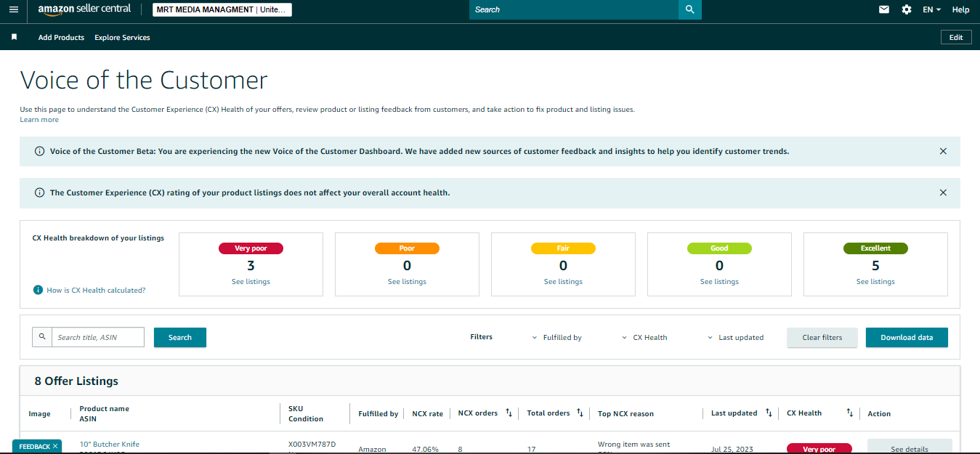Click the Fulfilled by column header
The image size is (980, 454).
pyautogui.click(x=378, y=413)
